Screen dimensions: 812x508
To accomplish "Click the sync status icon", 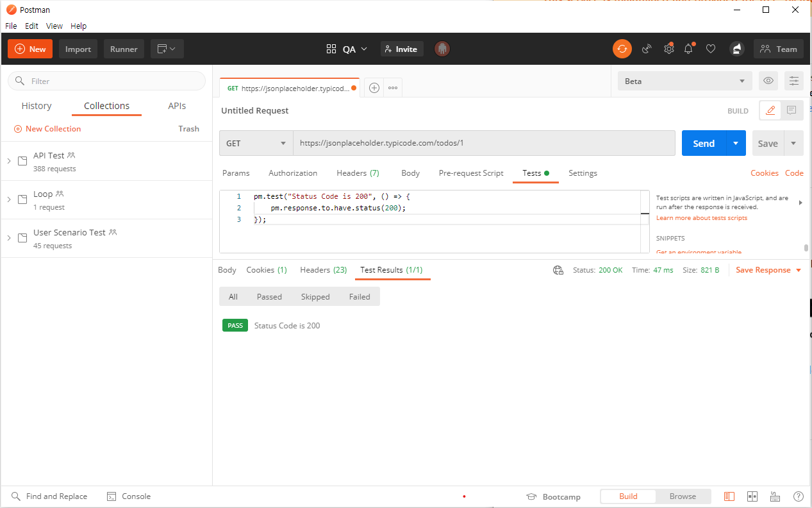I will (622, 49).
